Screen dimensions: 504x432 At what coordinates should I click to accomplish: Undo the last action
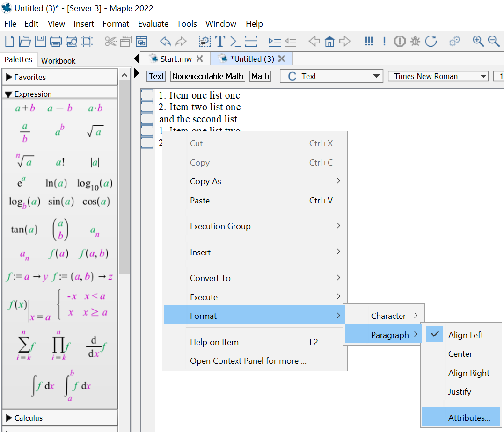pos(165,41)
